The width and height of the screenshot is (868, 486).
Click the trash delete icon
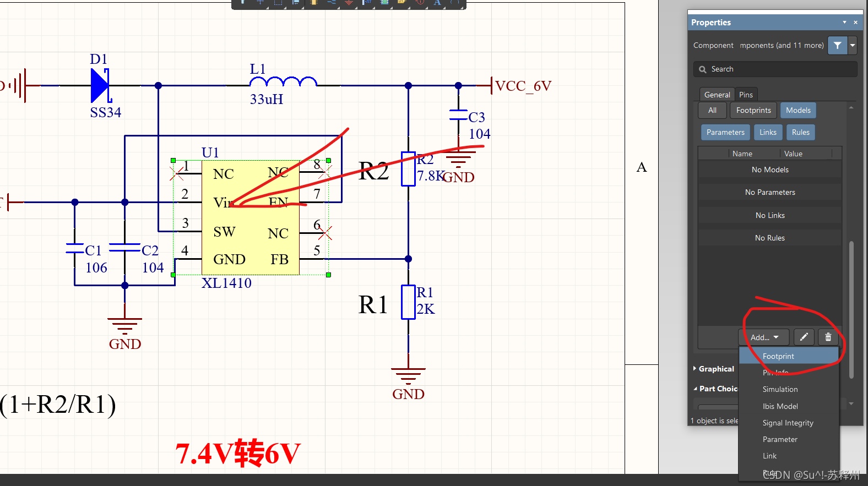[828, 337]
